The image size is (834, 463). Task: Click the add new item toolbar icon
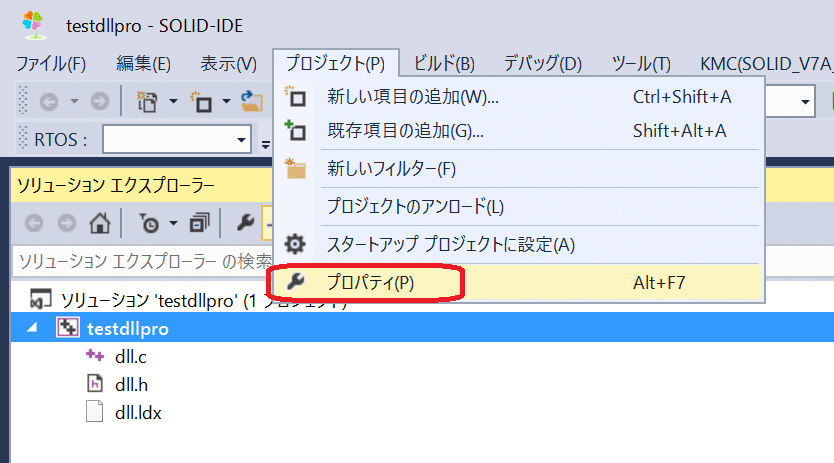point(201,101)
